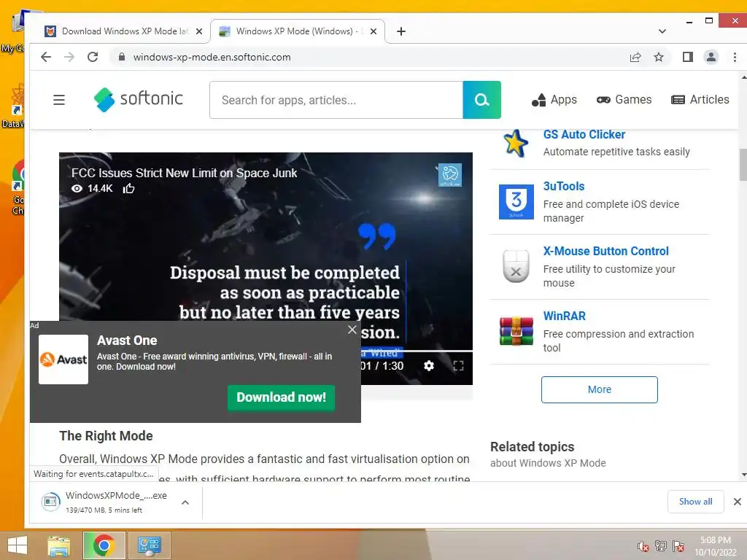Click the Chrome taskbar icon
The width and height of the screenshot is (747, 560).
point(104,545)
